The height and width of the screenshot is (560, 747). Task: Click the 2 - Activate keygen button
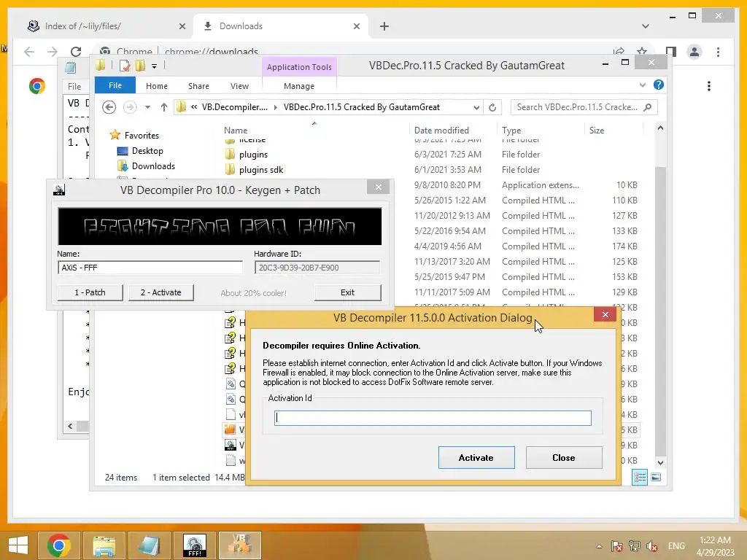point(160,292)
